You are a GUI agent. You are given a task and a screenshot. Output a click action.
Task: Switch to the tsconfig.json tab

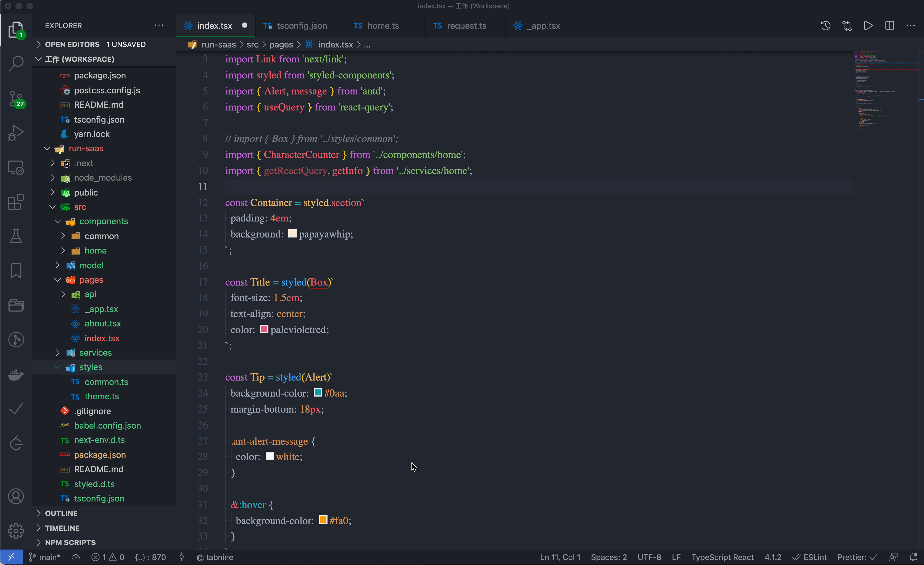coord(302,25)
